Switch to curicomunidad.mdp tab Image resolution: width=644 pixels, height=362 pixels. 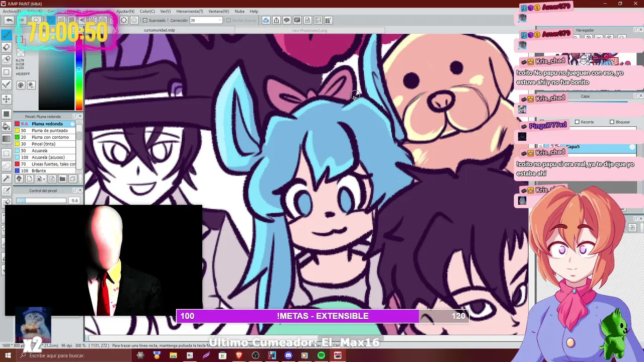(159, 30)
